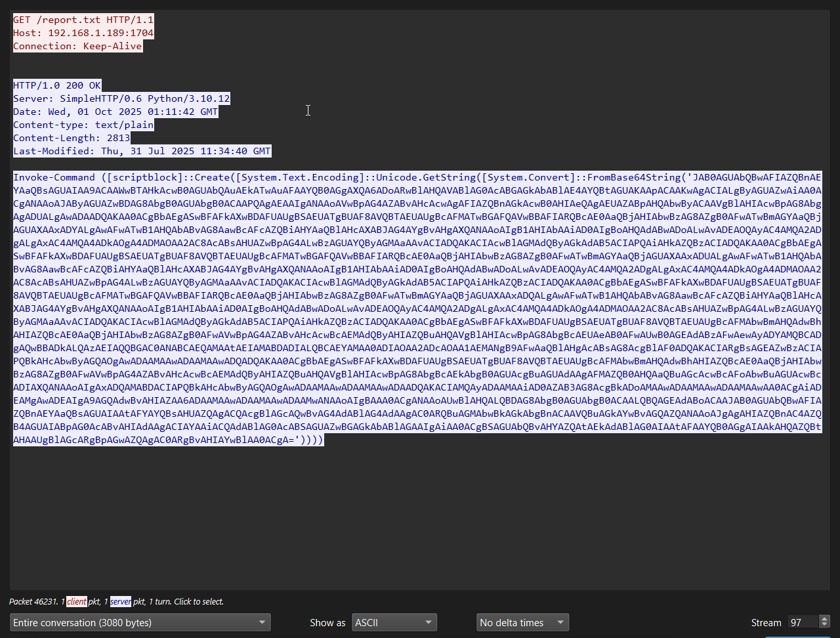Click the 'HTTP/1.0 200 OK' response line
This screenshot has width=840, height=638.
point(57,85)
